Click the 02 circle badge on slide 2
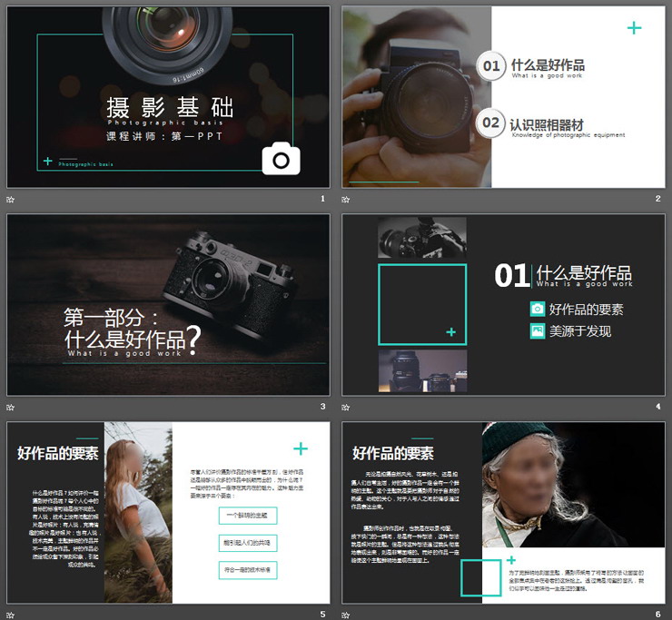 [490, 123]
